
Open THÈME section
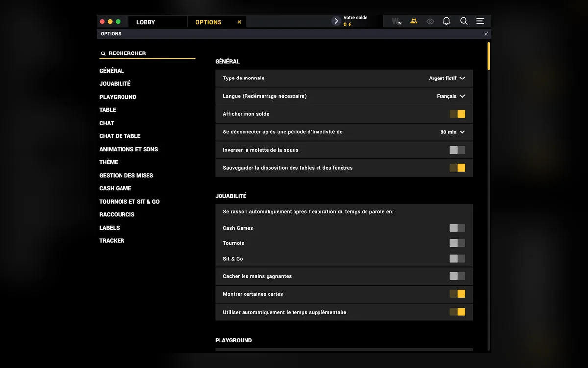109,162
